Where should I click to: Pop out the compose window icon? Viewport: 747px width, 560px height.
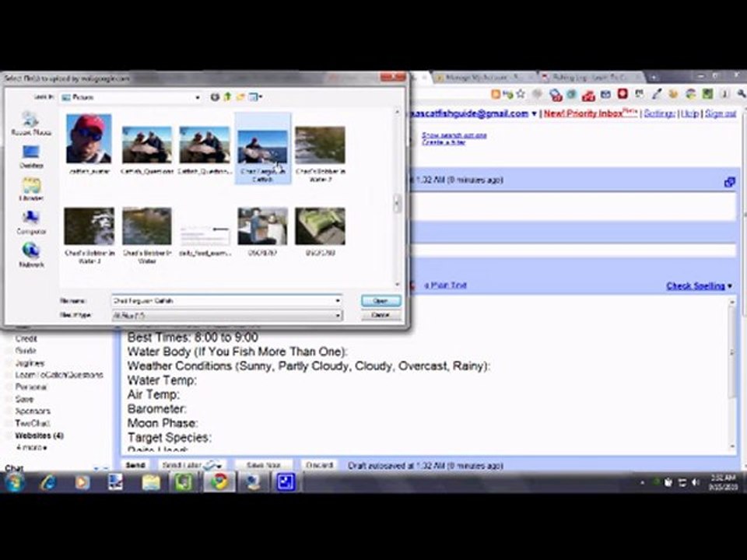[x=729, y=182]
